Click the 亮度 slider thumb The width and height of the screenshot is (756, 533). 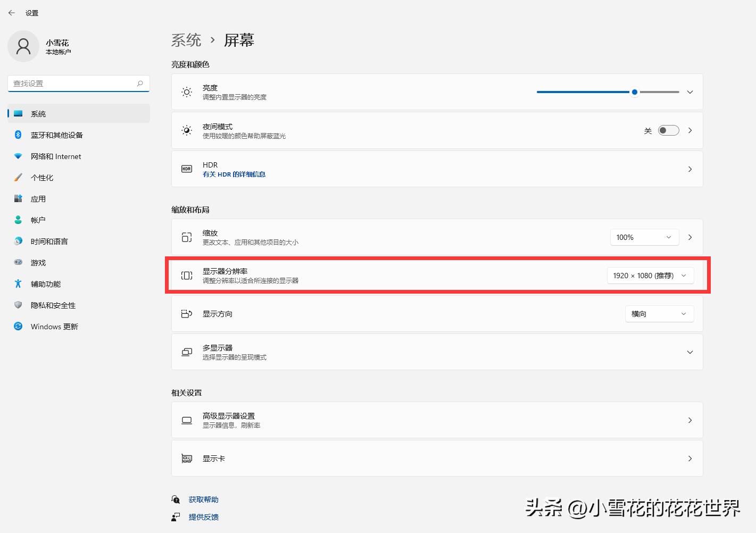635,92
